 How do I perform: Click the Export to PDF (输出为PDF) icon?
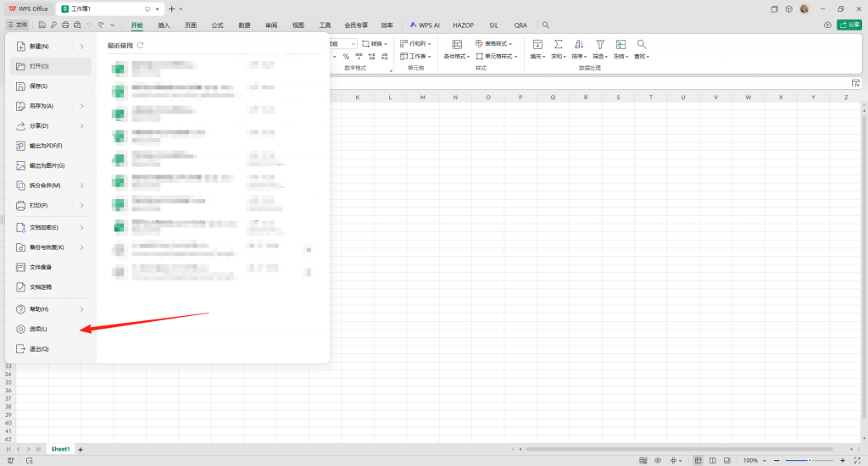[x=22, y=146]
